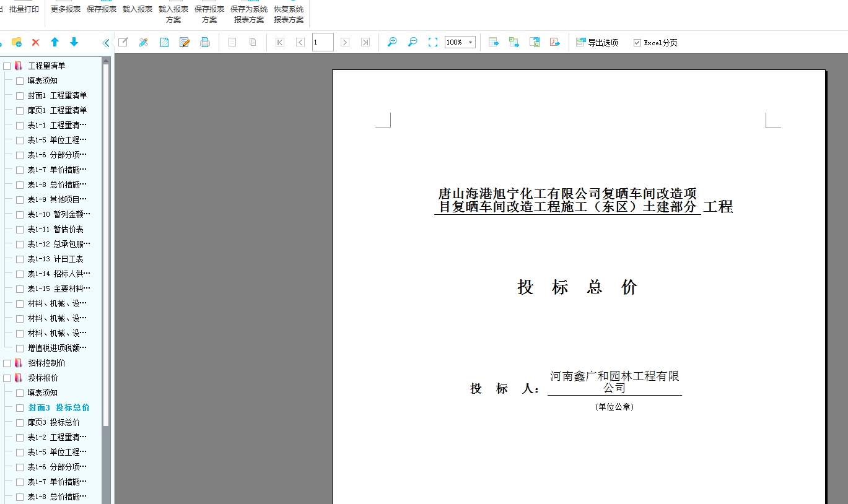Viewport: 848px width, 504px height.
Task: Switch to single-page view icon
Action: (232, 42)
